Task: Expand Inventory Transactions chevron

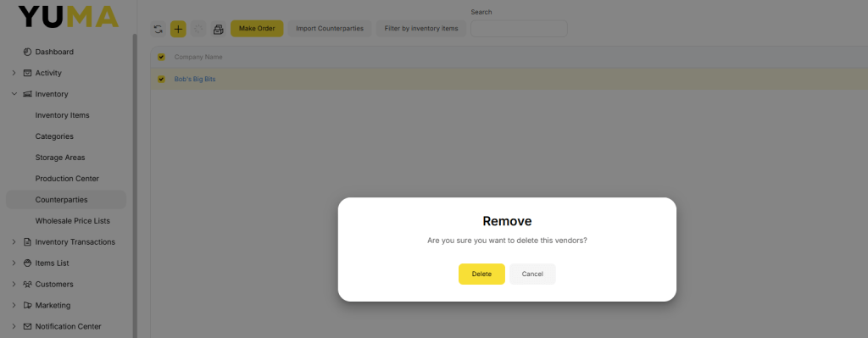Action: click(14, 241)
